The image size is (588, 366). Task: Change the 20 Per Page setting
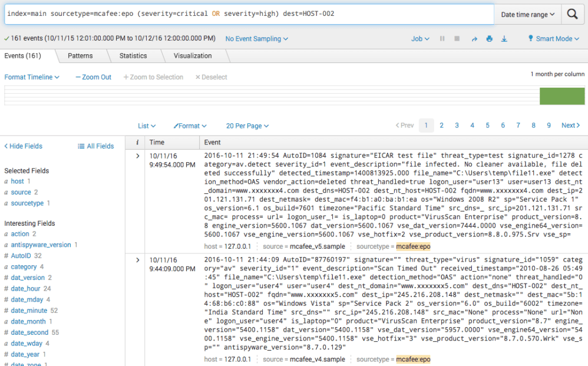click(247, 126)
